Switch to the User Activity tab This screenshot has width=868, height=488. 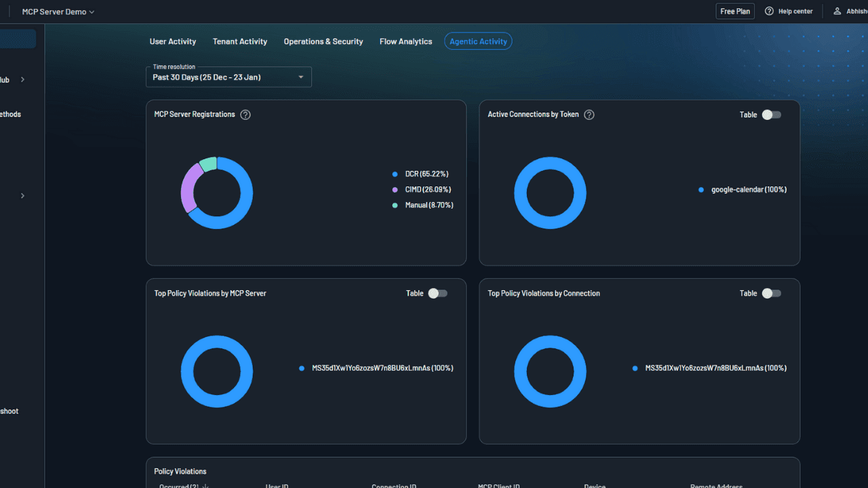pyautogui.click(x=173, y=41)
